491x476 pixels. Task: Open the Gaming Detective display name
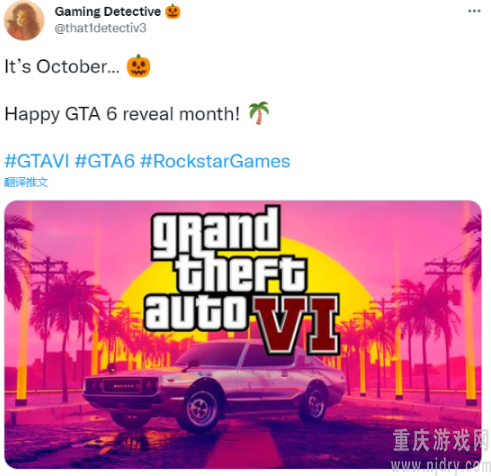pos(108,12)
